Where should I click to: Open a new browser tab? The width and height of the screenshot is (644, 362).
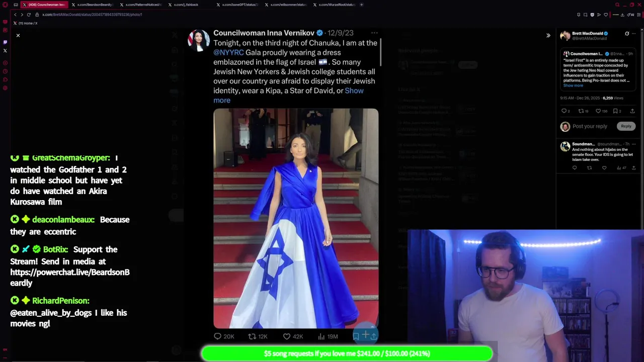pos(361,5)
